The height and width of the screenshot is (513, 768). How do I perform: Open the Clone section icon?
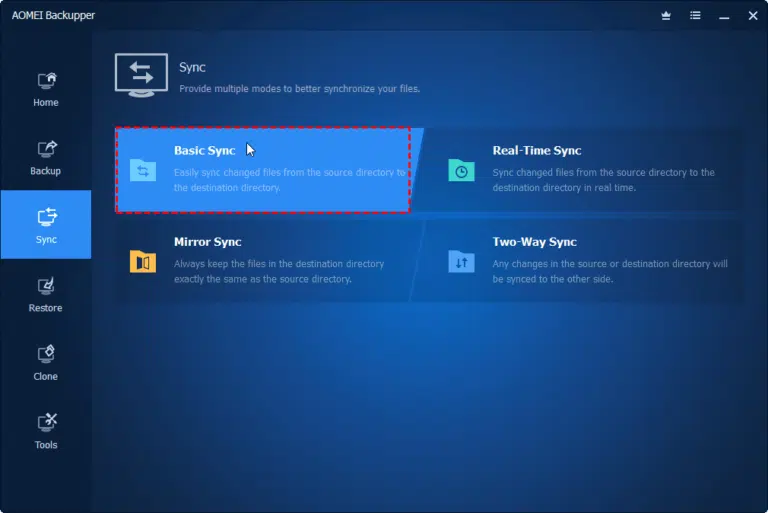coord(46,354)
